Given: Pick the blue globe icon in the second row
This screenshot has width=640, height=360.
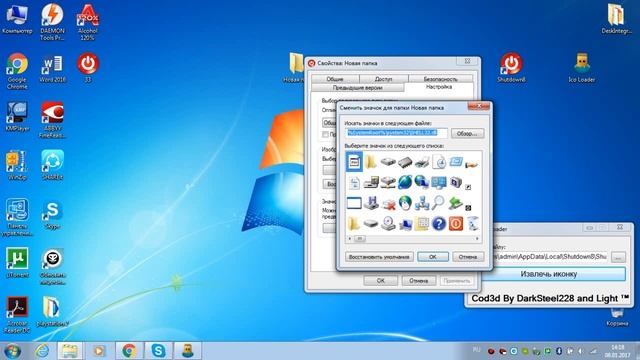Looking at the screenshot, I should tap(405, 182).
